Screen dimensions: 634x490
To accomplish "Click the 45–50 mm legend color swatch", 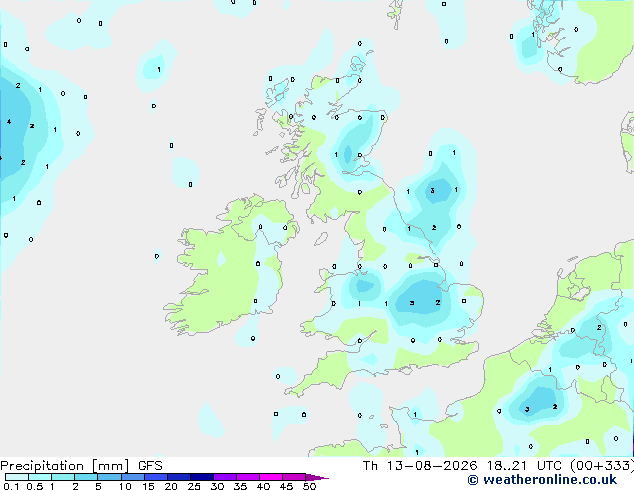I will 294,477.
